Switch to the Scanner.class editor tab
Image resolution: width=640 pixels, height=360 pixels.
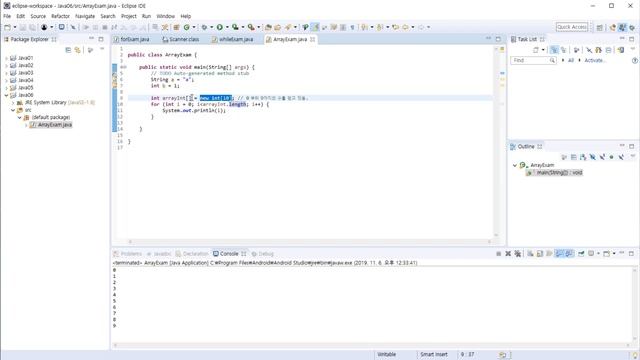pos(181,40)
